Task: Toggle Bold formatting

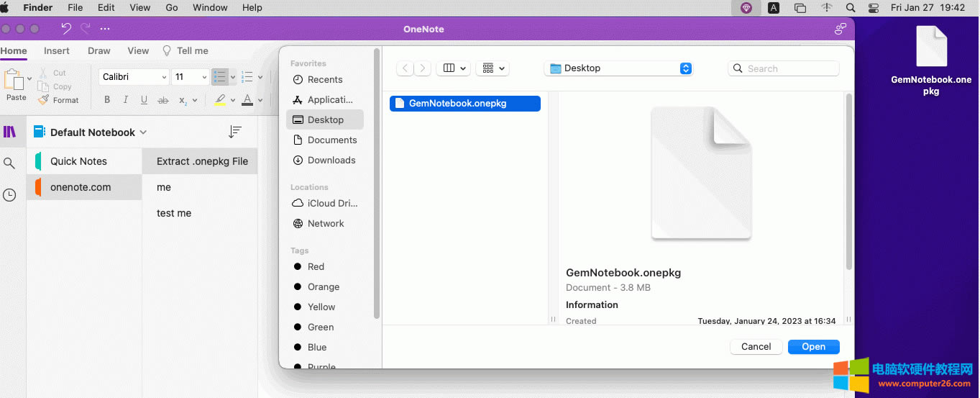Action: [x=107, y=100]
